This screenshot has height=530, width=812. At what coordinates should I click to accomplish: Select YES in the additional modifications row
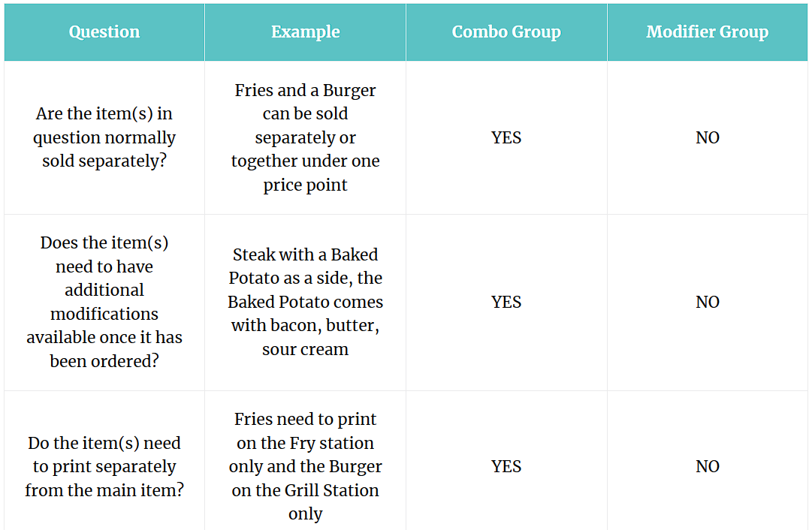coord(506,302)
